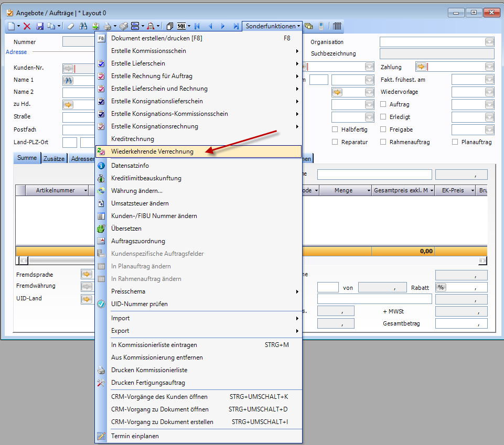Tick the Rahmenauftrag checkbox

383,142
